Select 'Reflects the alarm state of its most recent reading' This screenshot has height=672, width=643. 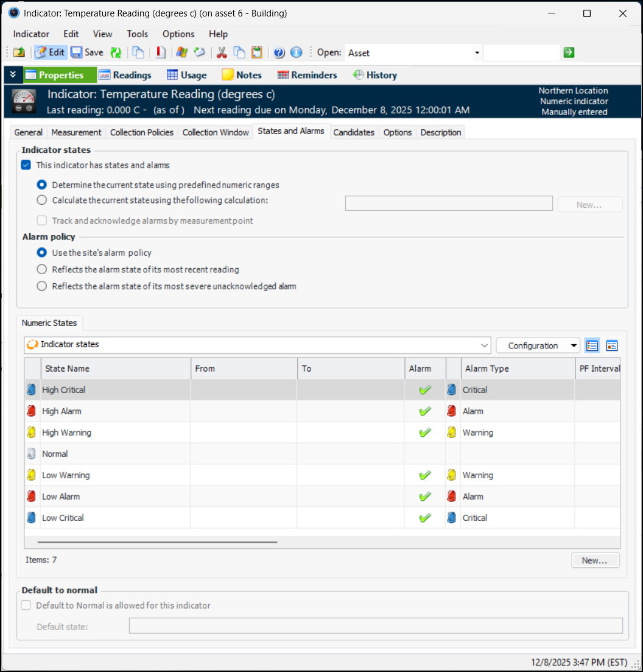[41, 269]
